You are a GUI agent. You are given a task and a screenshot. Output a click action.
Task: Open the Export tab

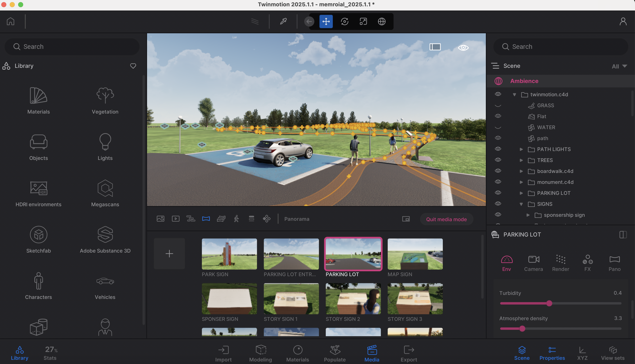click(x=409, y=353)
